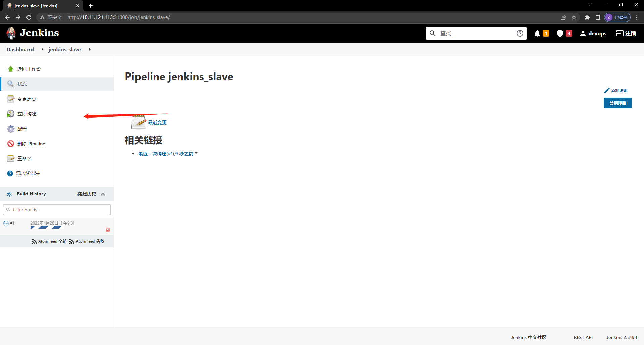Click the Jenkins butler logo icon
The height and width of the screenshot is (345, 644).
point(11,33)
